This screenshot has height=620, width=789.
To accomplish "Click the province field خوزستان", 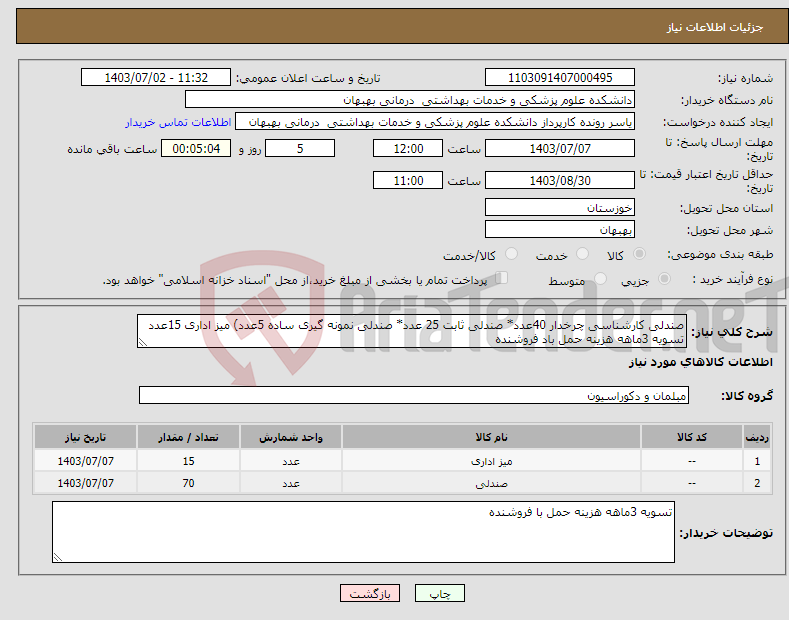I will point(560,207).
